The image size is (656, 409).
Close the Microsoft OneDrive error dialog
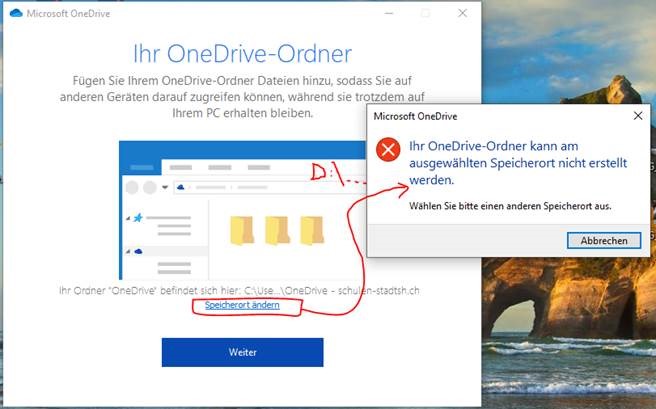pyautogui.click(x=638, y=116)
